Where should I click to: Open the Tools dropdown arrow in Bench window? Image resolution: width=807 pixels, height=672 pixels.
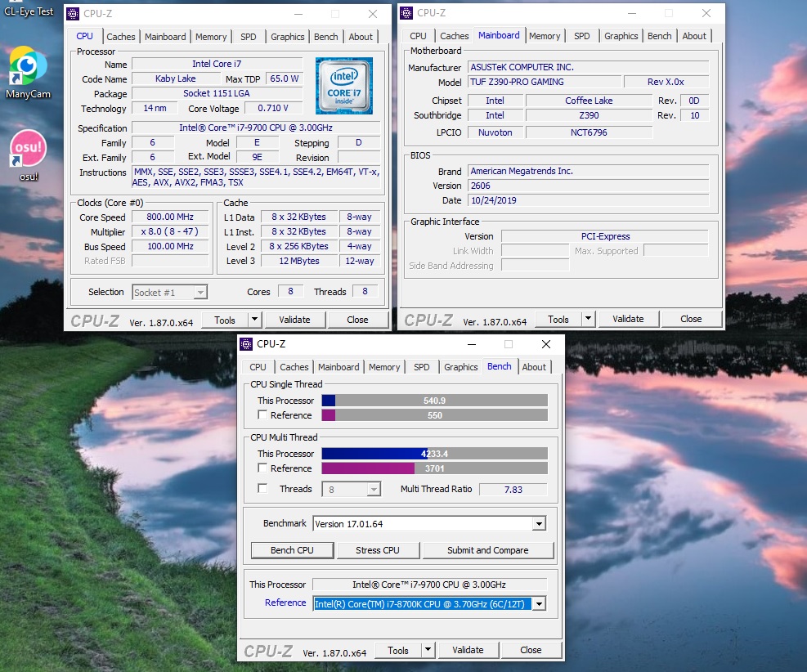pos(428,650)
